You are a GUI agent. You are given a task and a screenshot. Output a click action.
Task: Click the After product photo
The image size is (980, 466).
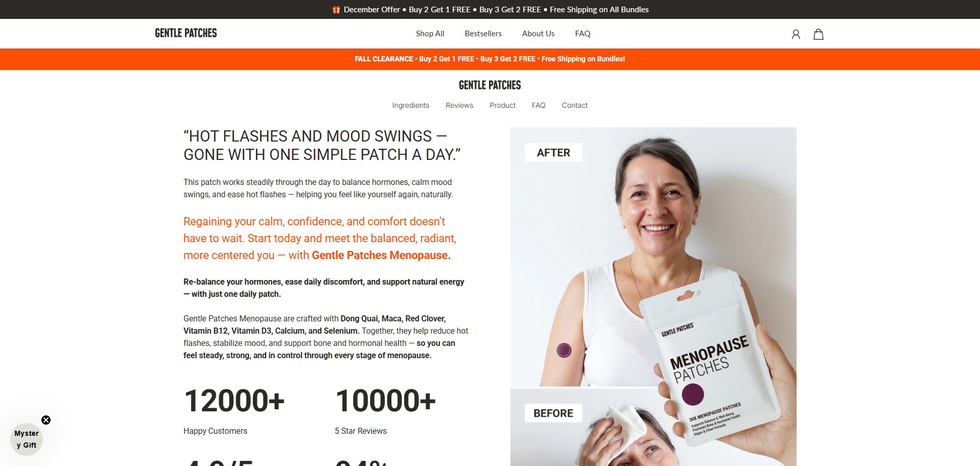click(x=653, y=257)
